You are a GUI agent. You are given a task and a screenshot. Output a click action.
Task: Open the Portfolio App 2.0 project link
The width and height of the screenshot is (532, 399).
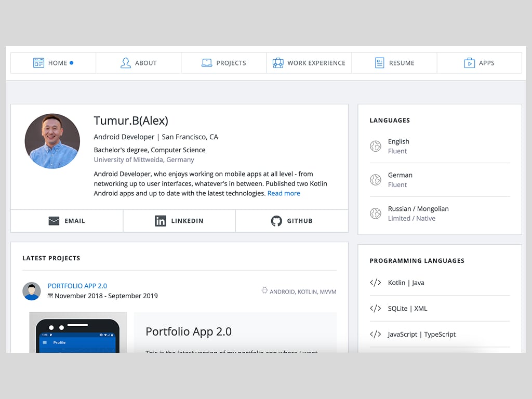(x=77, y=285)
